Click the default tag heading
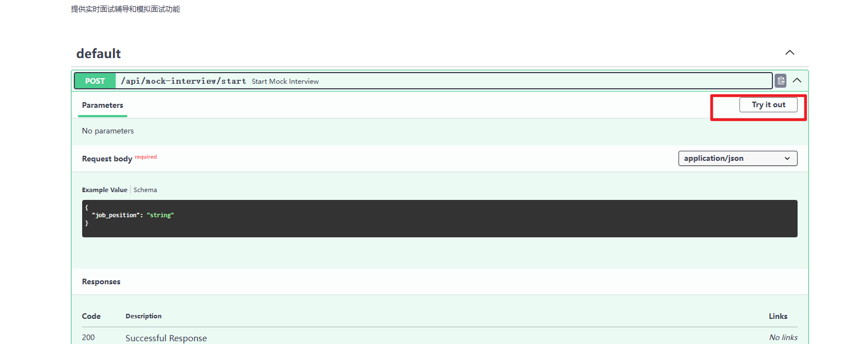 [98, 54]
